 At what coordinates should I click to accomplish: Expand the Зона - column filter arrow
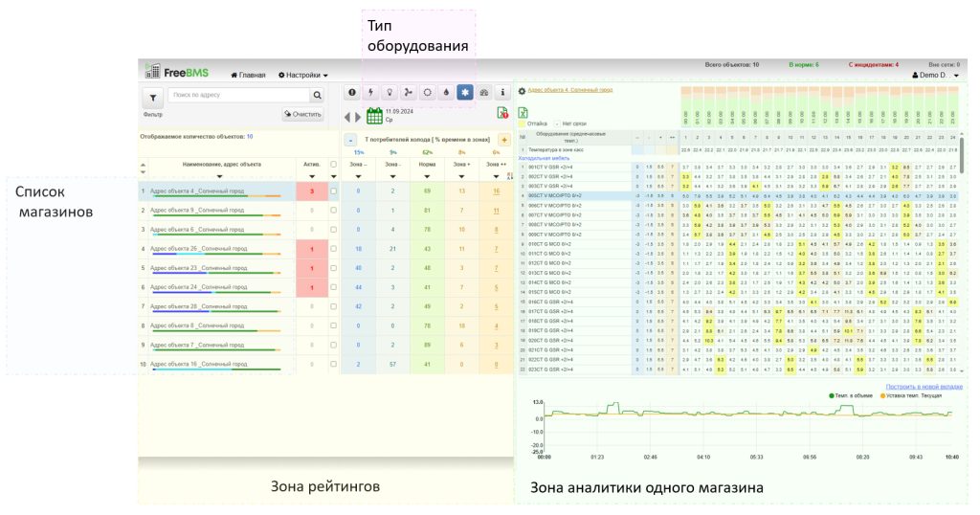pyautogui.click(x=392, y=177)
